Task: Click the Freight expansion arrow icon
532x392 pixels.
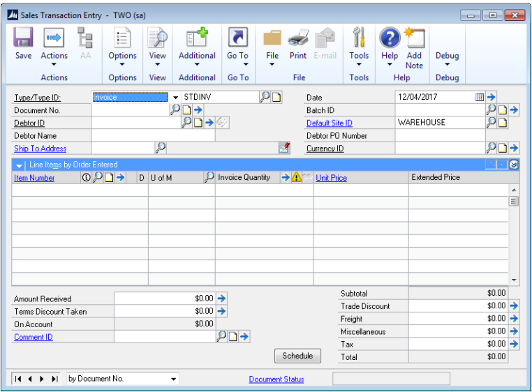Action: point(515,319)
